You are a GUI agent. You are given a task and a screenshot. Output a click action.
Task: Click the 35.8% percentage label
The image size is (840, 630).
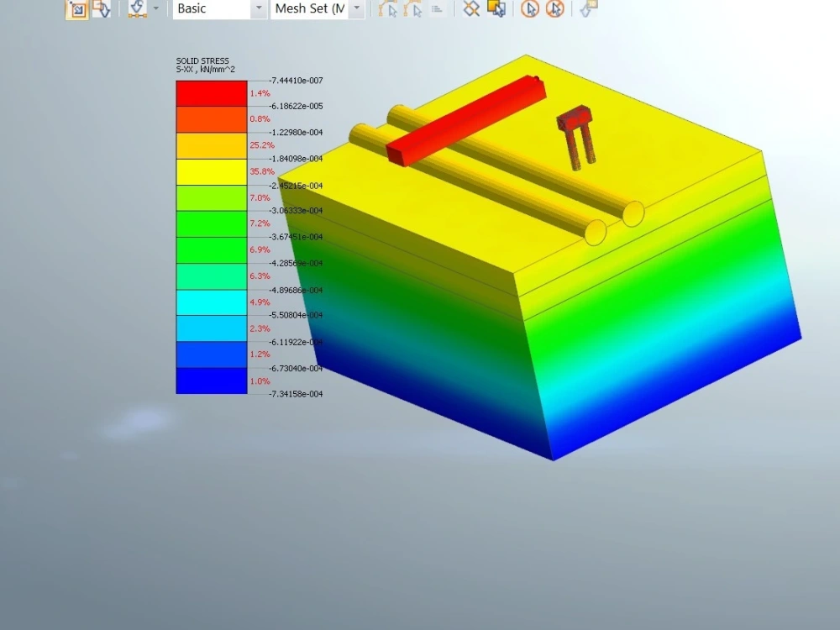coord(260,171)
